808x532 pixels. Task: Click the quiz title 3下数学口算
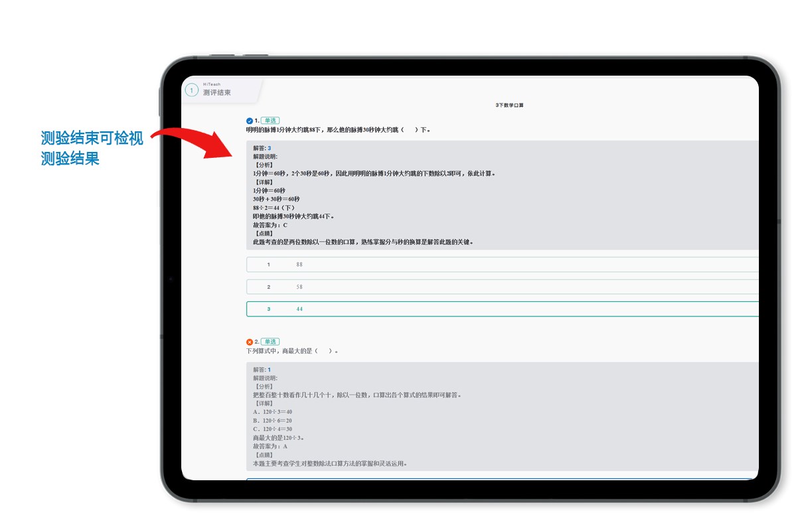509,105
